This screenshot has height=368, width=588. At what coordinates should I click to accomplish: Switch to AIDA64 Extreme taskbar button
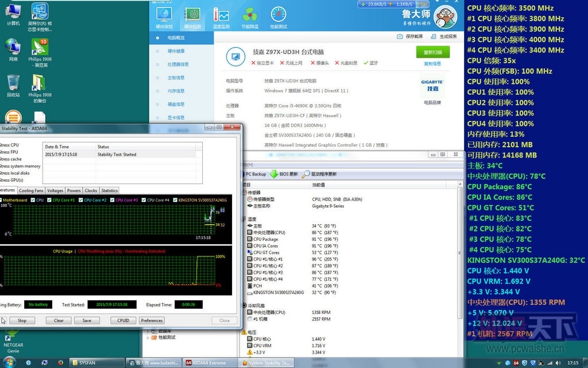tap(209, 363)
